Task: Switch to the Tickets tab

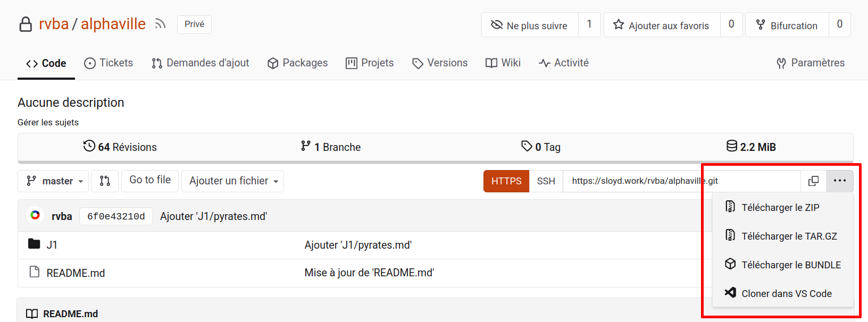Action: [x=109, y=63]
